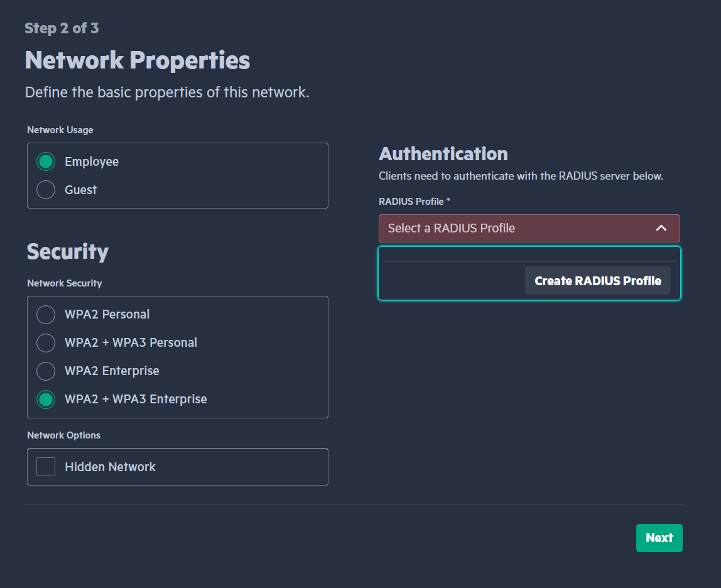Image resolution: width=721 pixels, height=588 pixels.
Task: Click the Network Usage label
Action: (x=60, y=130)
